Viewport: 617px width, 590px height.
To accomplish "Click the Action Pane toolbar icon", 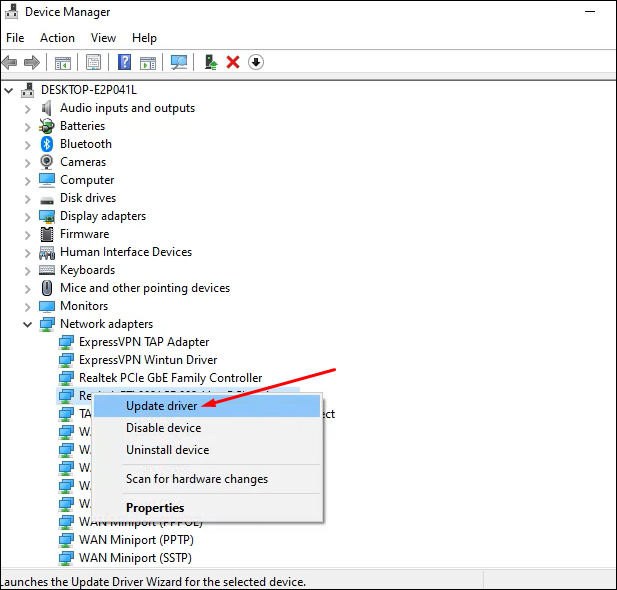I will 148,63.
